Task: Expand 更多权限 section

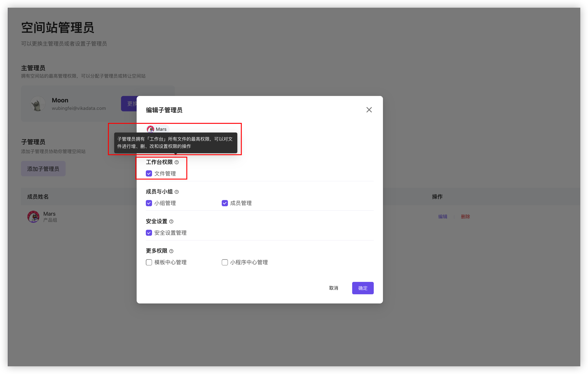Action: click(159, 250)
